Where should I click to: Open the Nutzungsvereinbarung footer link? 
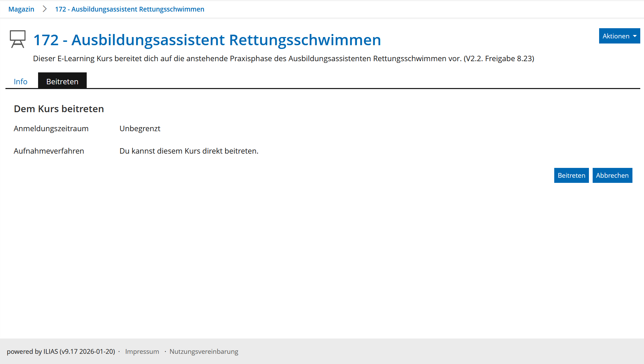point(204,351)
